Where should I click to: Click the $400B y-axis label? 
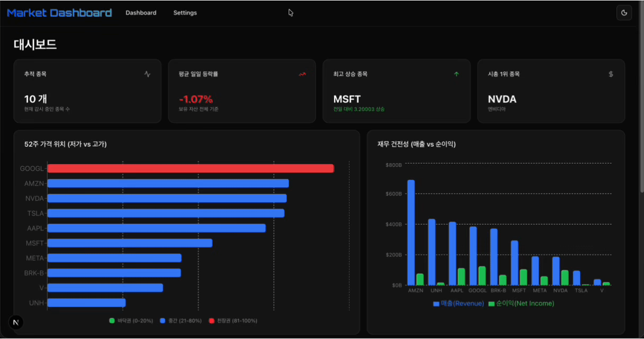tap(394, 225)
